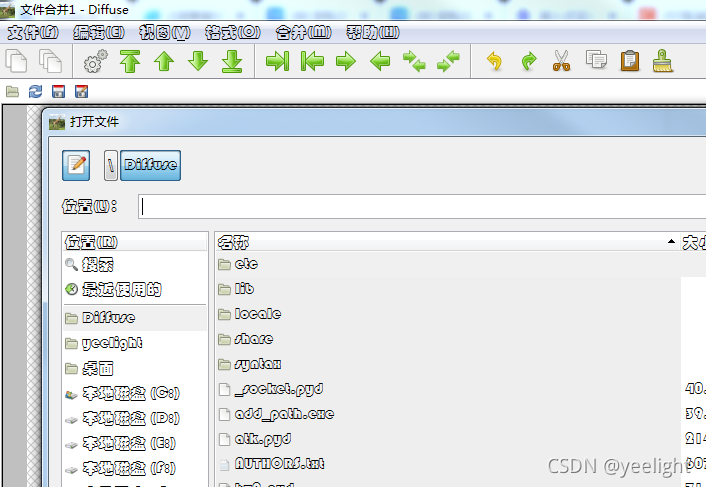Open the 视图(V) menu
The width and height of the screenshot is (706, 487).
[x=164, y=32]
